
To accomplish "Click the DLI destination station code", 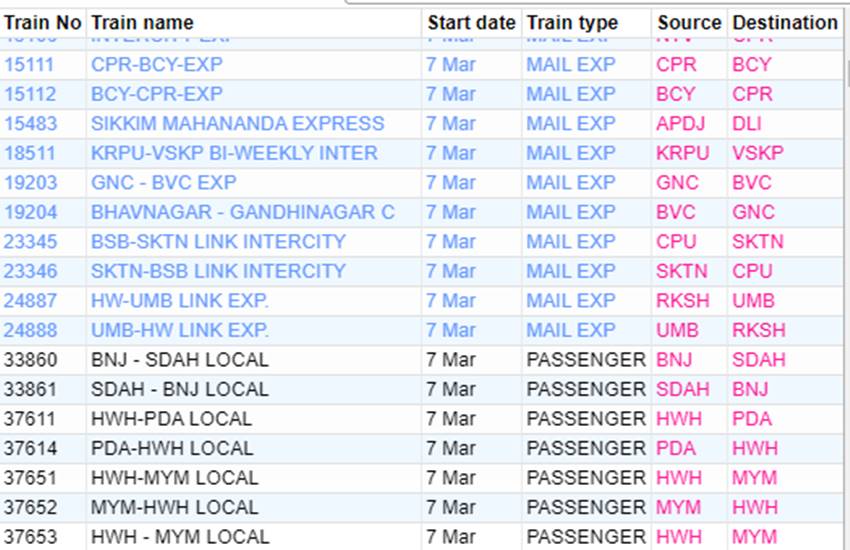I will point(746,124).
